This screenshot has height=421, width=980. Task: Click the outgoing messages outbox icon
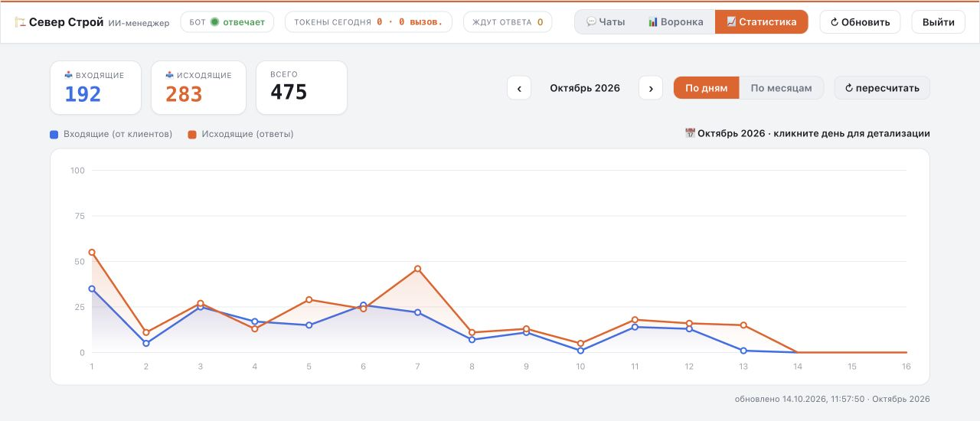[170, 75]
